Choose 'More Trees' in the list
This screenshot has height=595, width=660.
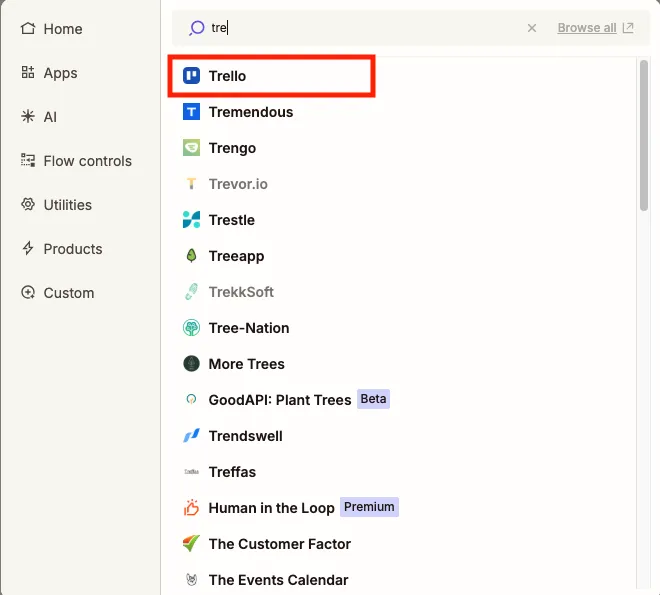[x=247, y=364]
